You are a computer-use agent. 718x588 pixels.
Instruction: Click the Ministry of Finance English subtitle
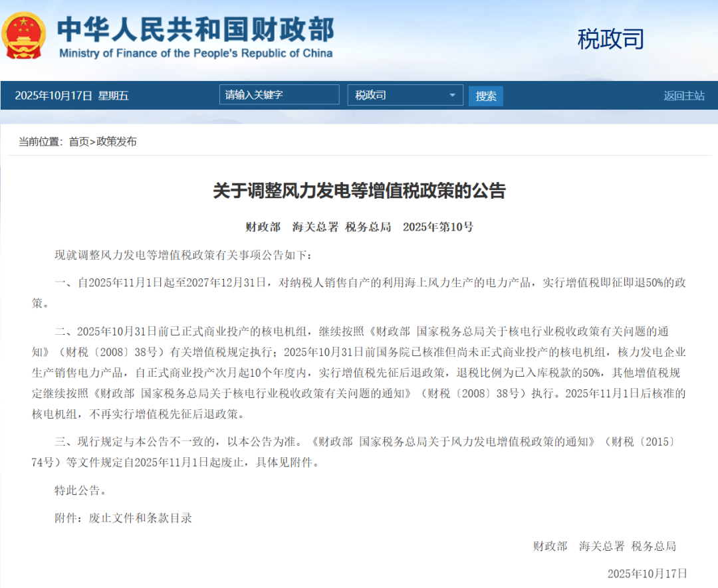click(x=196, y=54)
